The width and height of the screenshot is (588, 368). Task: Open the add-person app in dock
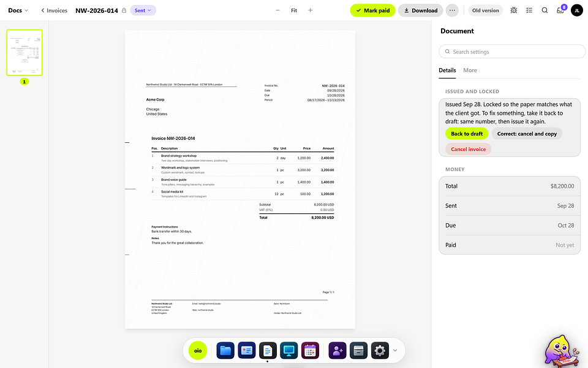point(337,350)
